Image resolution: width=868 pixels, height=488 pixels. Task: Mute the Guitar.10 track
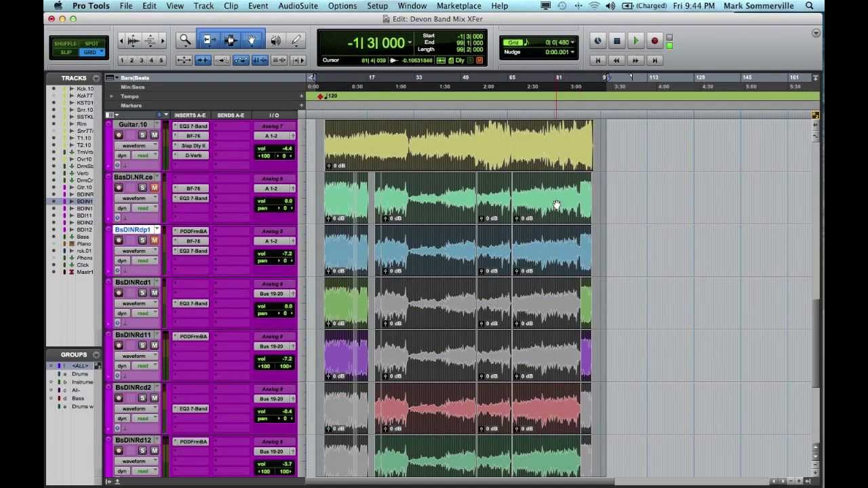[154, 136]
